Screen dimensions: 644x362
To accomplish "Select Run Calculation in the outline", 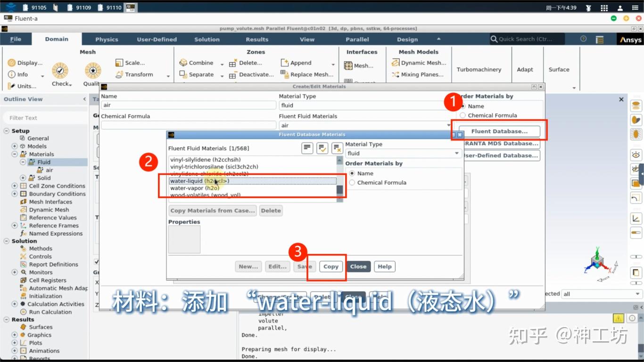I will [x=50, y=312].
